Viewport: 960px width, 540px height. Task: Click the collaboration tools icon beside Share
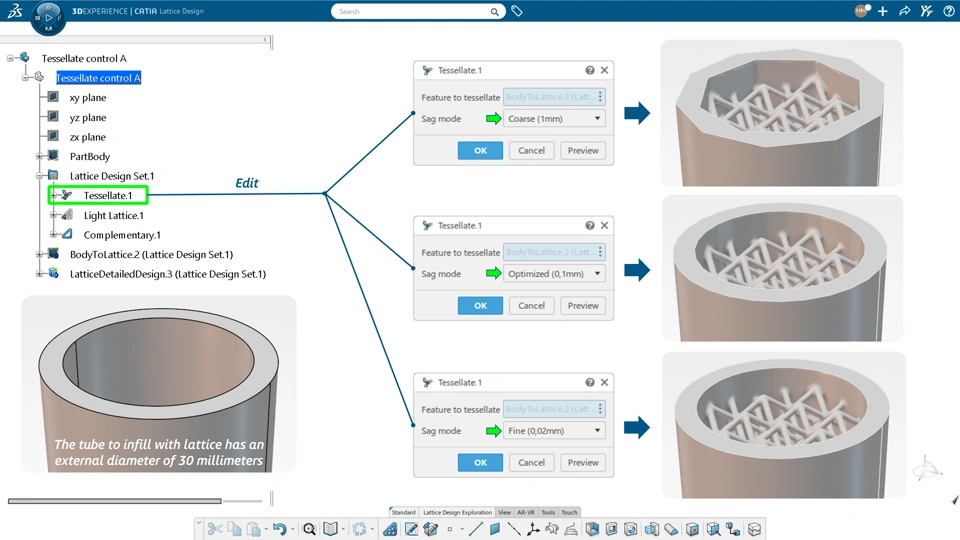pos(926,11)
